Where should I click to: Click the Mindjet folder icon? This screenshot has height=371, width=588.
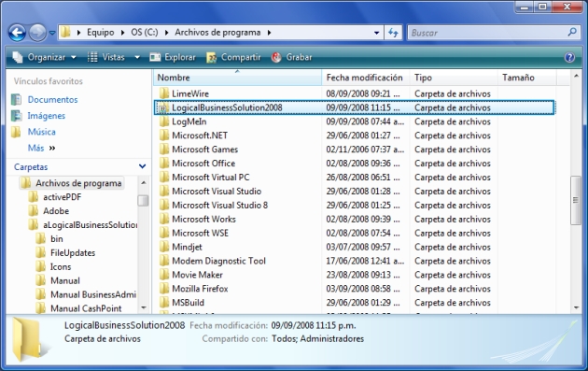[x=164, y=247]
